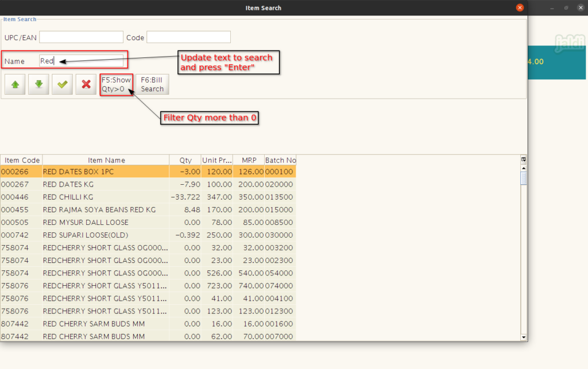Click batch number 030000

280,235
